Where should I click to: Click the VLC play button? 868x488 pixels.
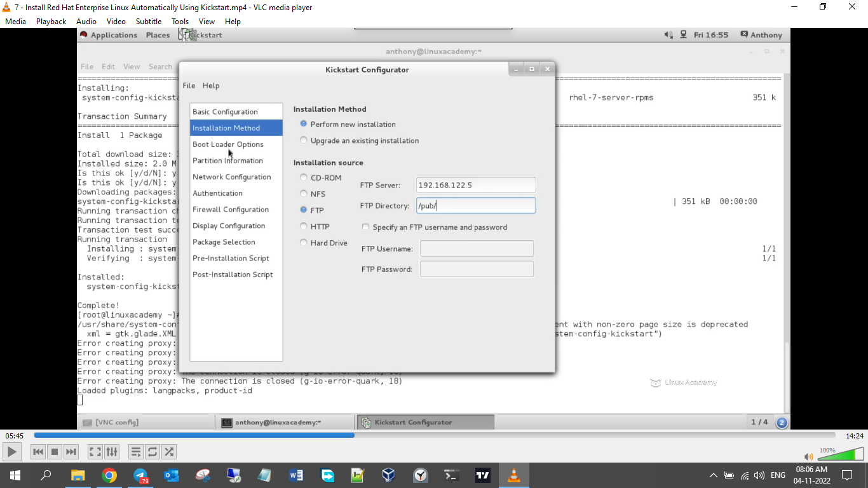point(11,452)
